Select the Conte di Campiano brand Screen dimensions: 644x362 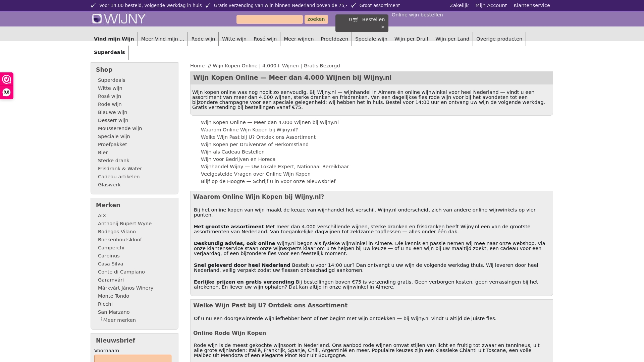(x=121, y=272)
